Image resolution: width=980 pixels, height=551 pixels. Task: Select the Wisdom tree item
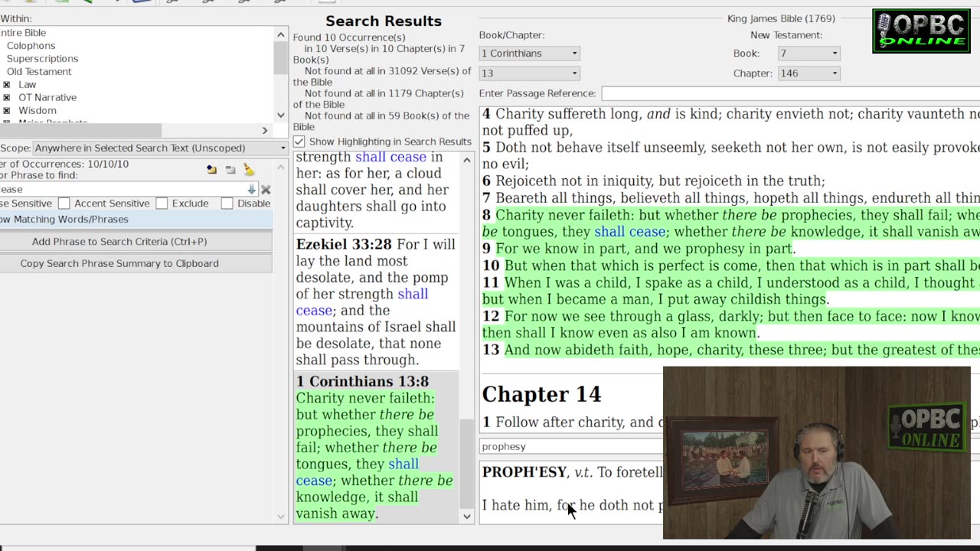tap(38, 111)
